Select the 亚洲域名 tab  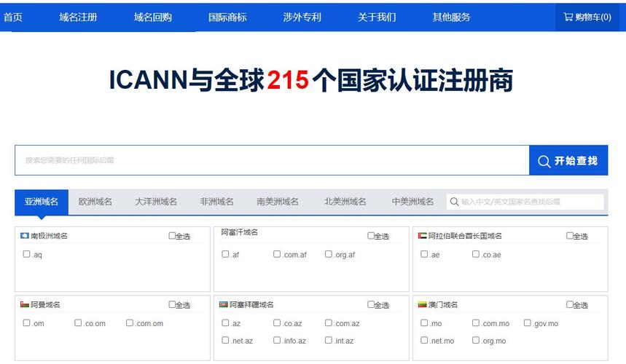42,202
